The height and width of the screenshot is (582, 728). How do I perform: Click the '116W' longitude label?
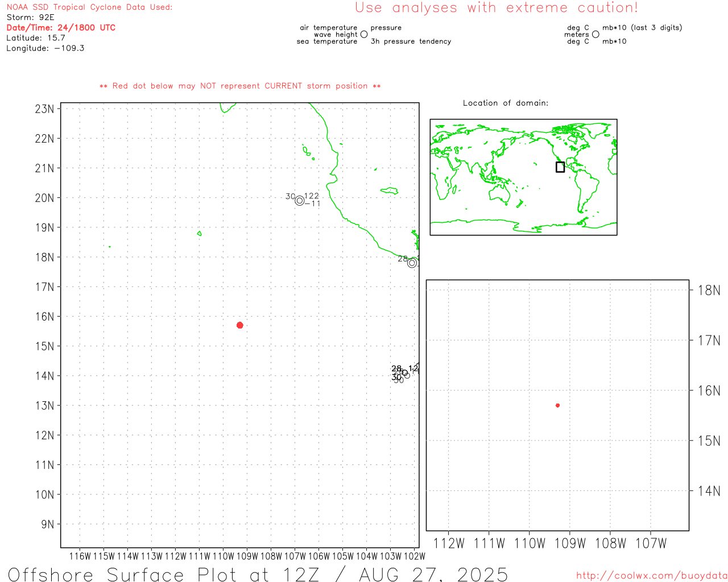[80, 556]
